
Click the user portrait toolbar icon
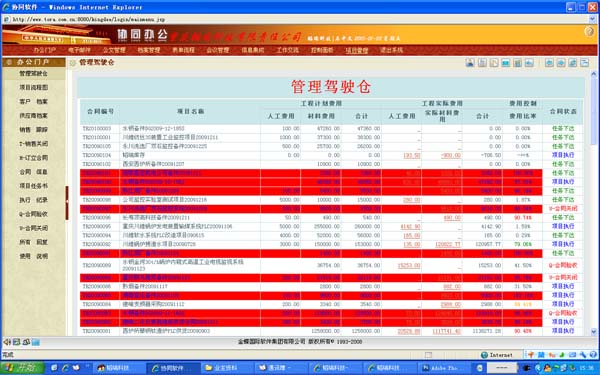(x=470, y=63)
